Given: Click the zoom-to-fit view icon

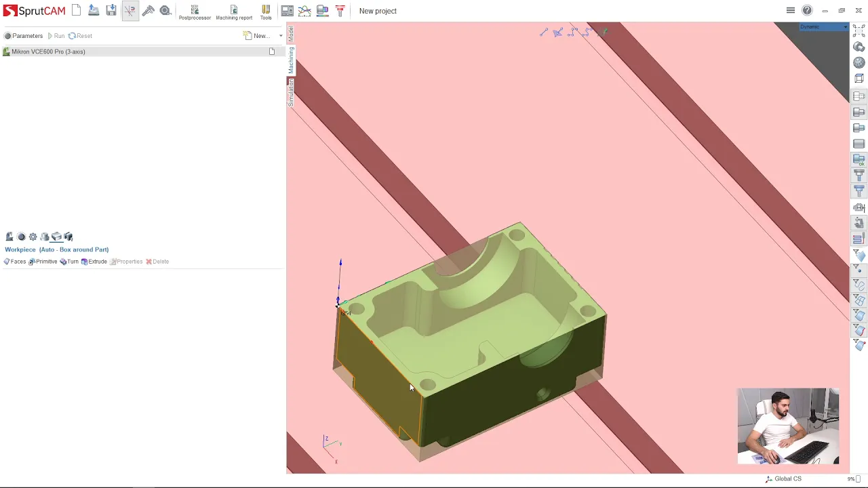Looking at the screenshot, I should pyautogui.click(x=859, y=30).
